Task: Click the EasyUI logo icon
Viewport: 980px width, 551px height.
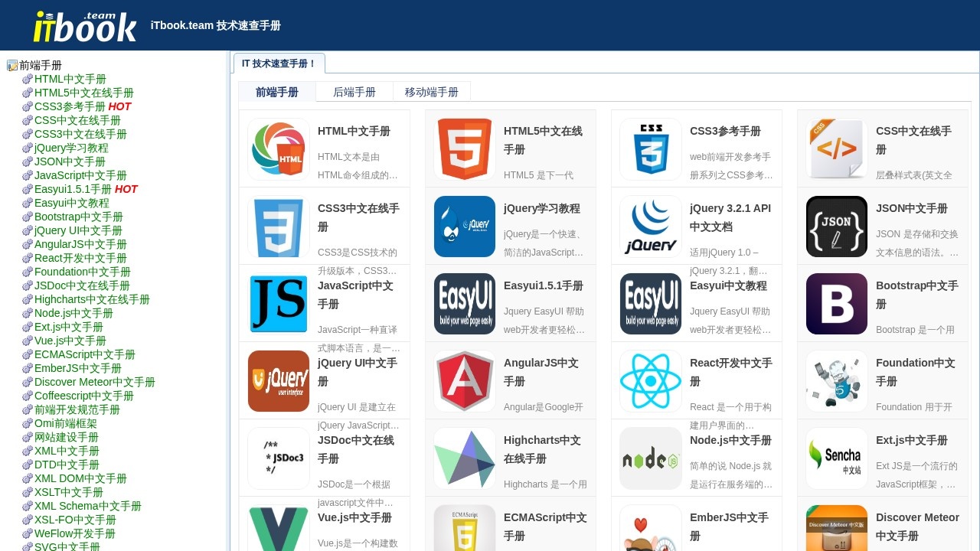Action: coord(464,303)
